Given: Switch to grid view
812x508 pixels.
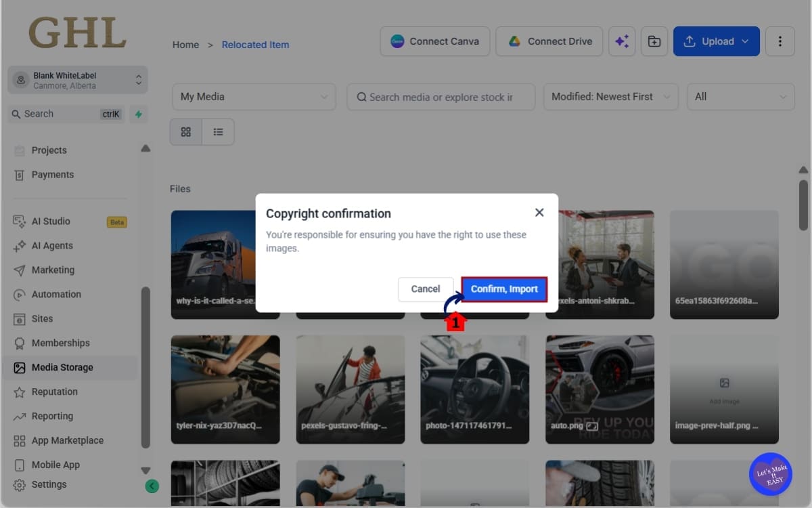Looking at the screenshot, I should [186, 132].
